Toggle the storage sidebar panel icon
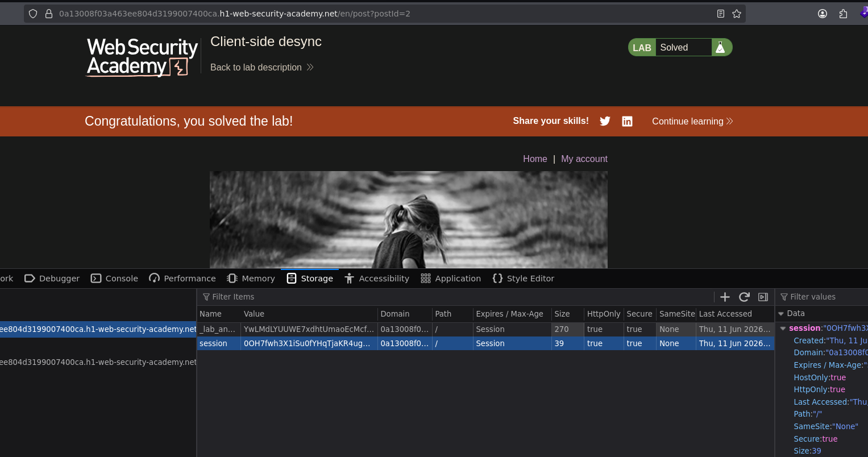The image size is (868, 457). click(763, 297)
